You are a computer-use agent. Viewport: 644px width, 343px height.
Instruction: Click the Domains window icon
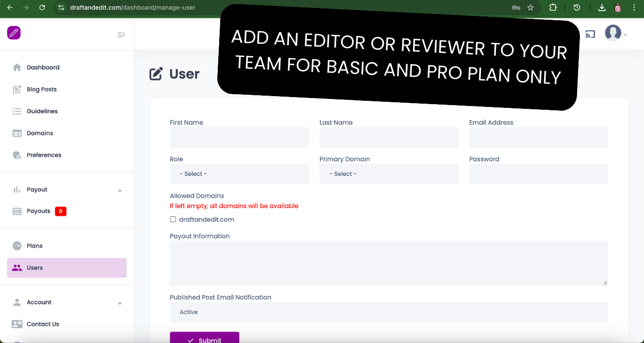pyautogui.click(x=17, y=133)
